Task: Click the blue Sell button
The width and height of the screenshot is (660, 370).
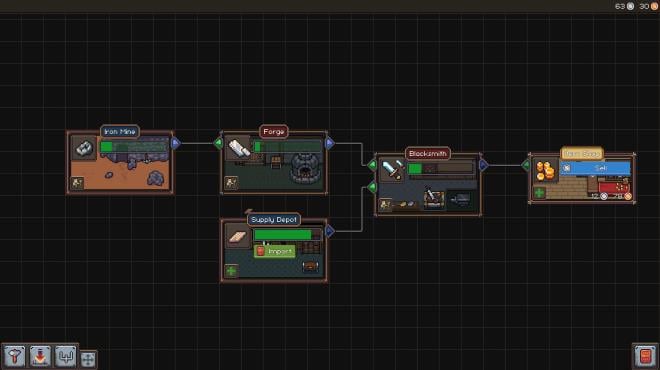Action: click(x=595, y=168)
